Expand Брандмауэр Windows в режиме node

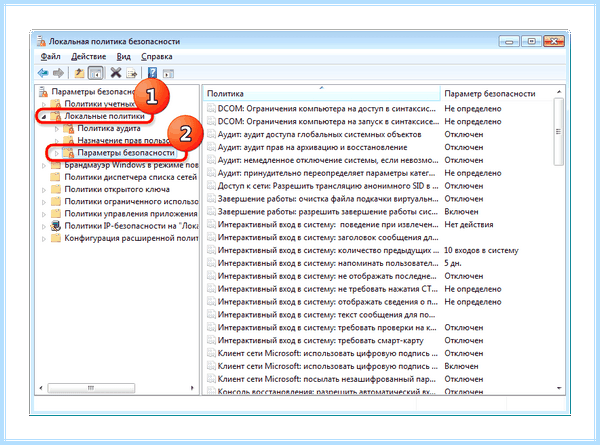(x=44, y=165)
